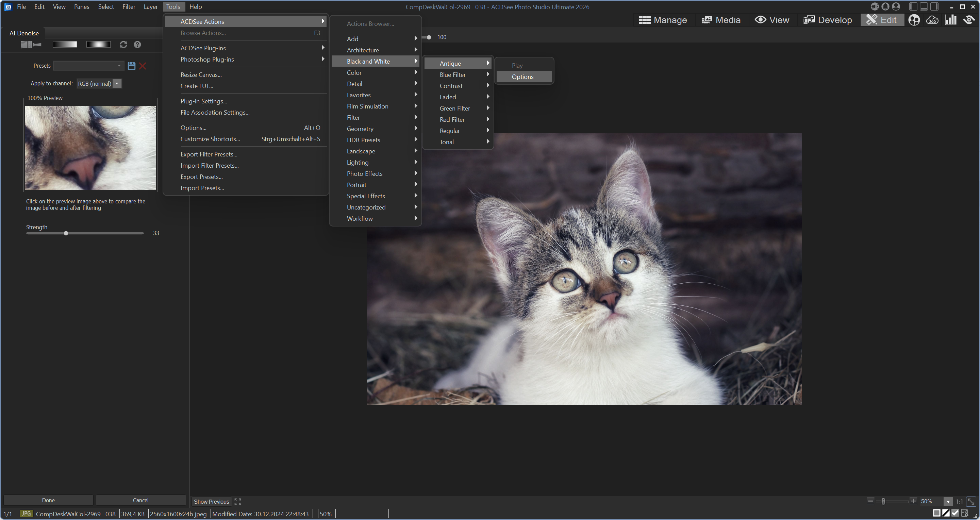Expand the ACDSee Plug-ins submenu
Image resolution: width=980 pixels, height=520 pixels.
tap(246, 48)
